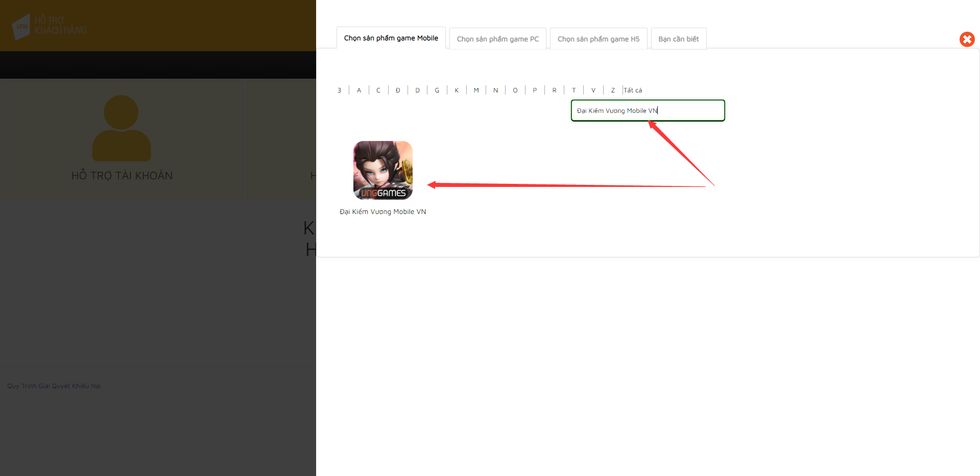
Task: Click the account support user icon
Action: tap(122, 128)
